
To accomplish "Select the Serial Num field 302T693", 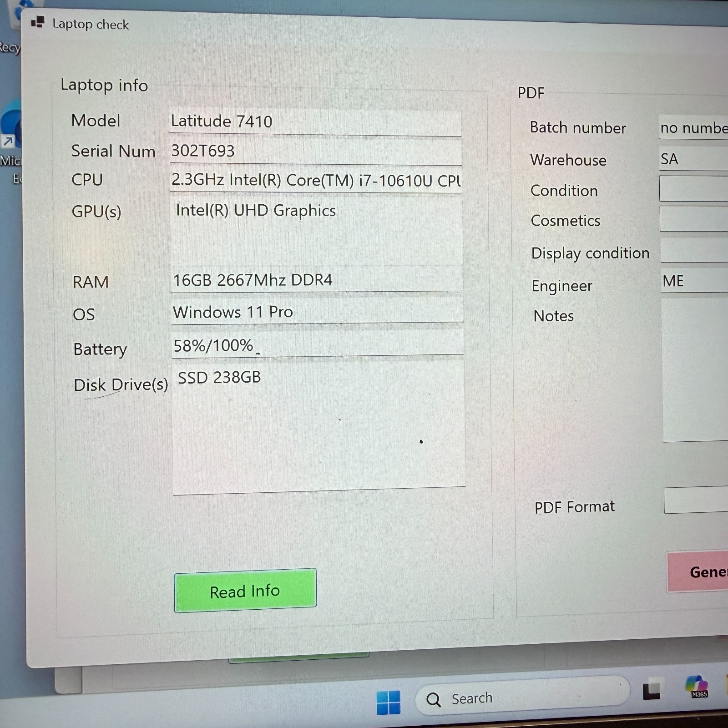I will tap(316, 151).
